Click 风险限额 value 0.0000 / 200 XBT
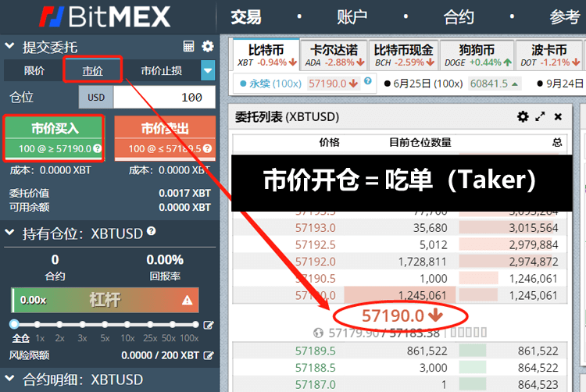 click(160, 355)
